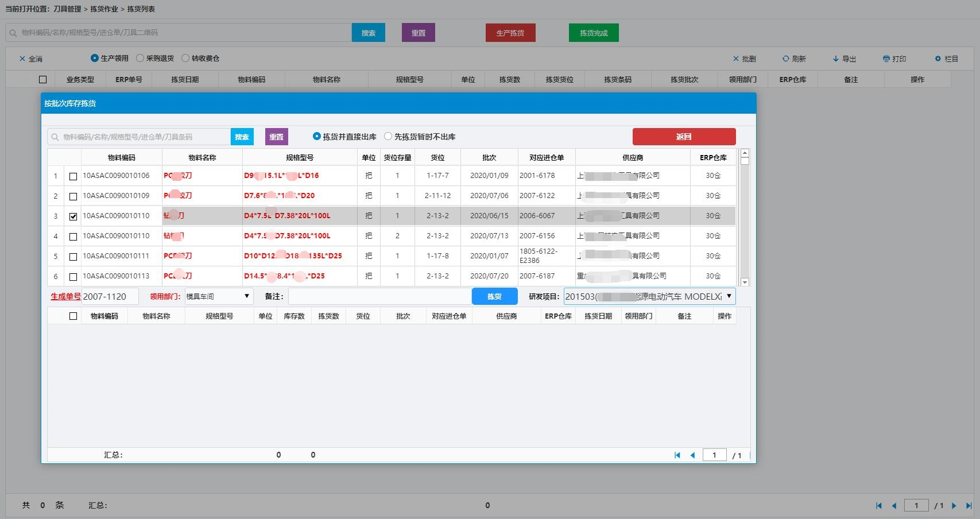Focus dialog search field for 刀具条码
Screen dimensions: 980x519
coord(139,137)
